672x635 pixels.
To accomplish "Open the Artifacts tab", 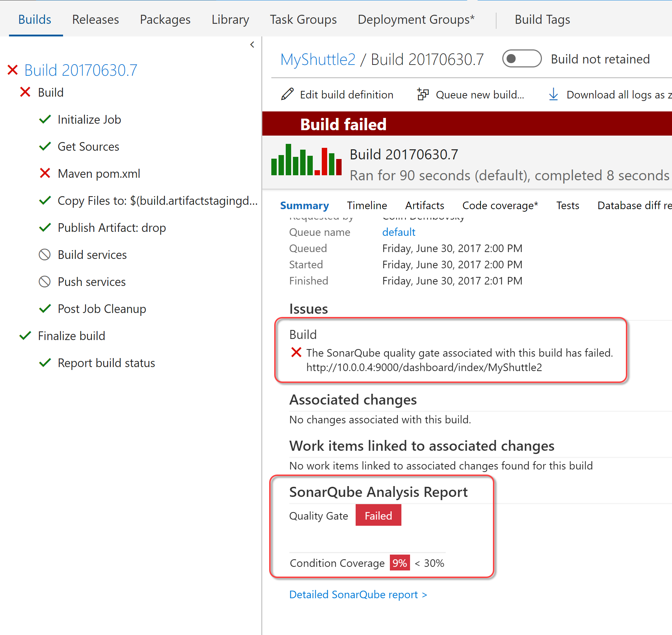I will click(424, 206).
